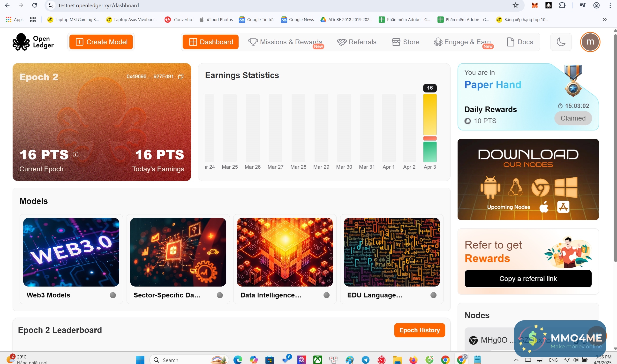This screenshot has width=617, height=364.
Task: Open the profile avatar "m"
Action: (590, 42)
